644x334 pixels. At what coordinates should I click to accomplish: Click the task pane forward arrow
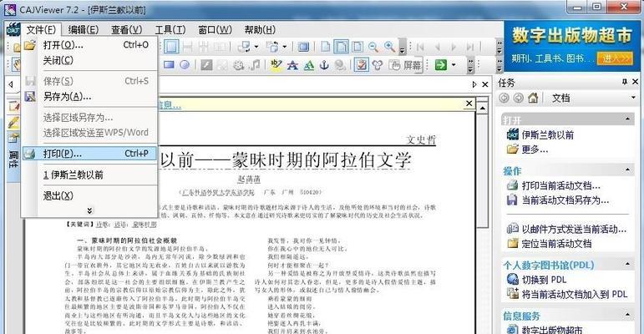[x=519, y=98]
